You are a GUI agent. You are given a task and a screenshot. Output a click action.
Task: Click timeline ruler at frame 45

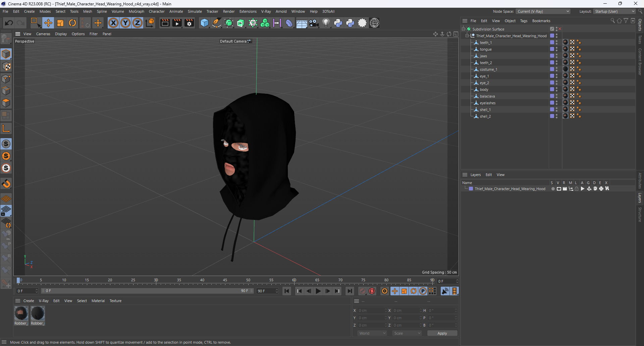(x=225, y=280)
